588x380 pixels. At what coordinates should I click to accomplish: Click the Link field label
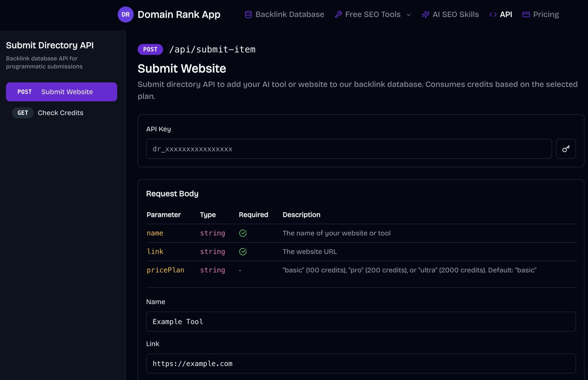point(152,344)
